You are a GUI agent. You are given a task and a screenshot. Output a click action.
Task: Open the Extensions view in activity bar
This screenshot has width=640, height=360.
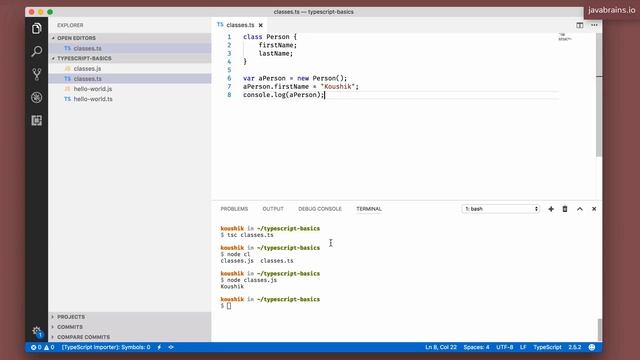coord(36,120)
